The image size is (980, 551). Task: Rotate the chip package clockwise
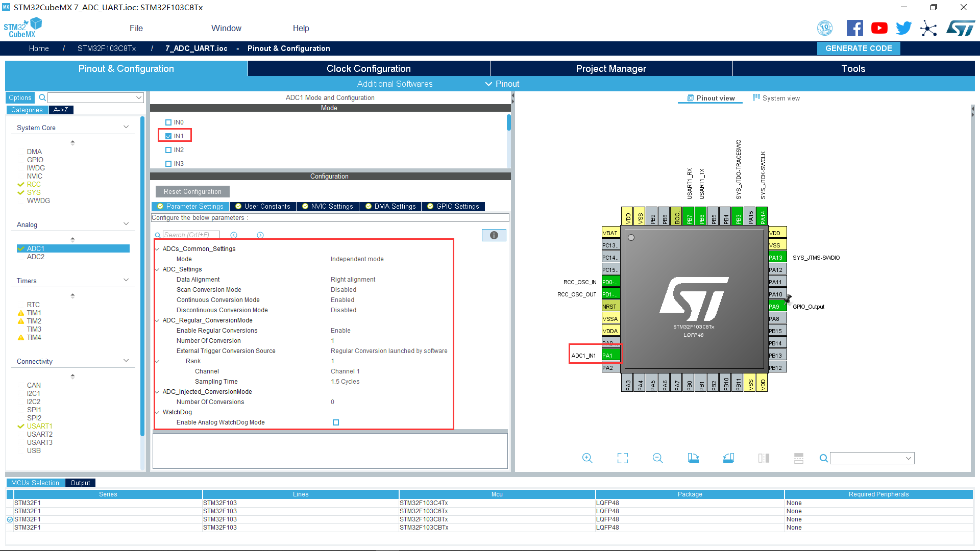pos(693,458)
